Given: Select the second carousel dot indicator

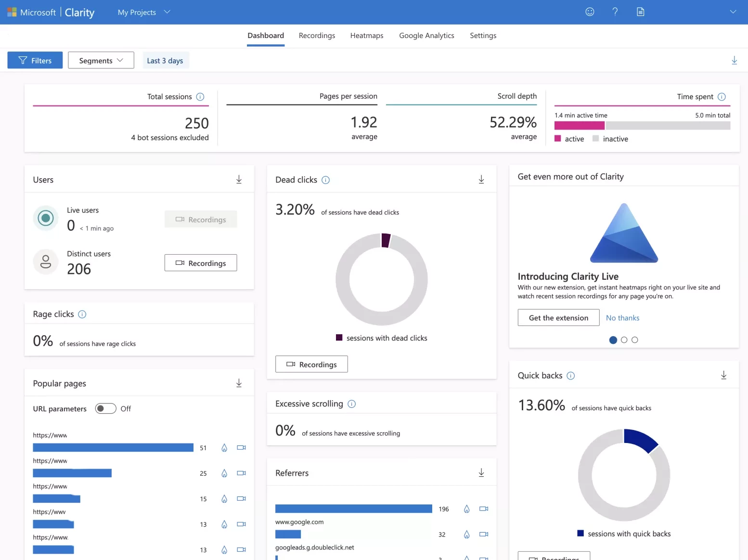Looking at the screenshot, I should click(624, 340).
